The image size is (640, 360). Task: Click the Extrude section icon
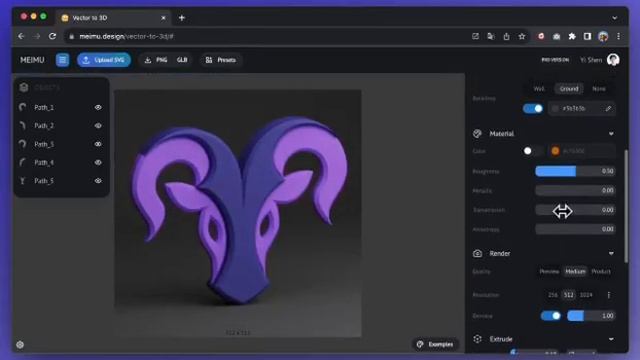coord(477,339)
